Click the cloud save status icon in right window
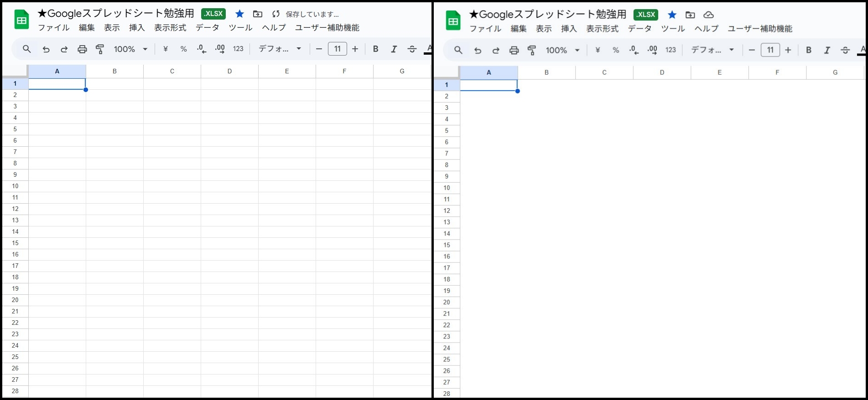Screen dimensions: 868x400 [708, 15]
